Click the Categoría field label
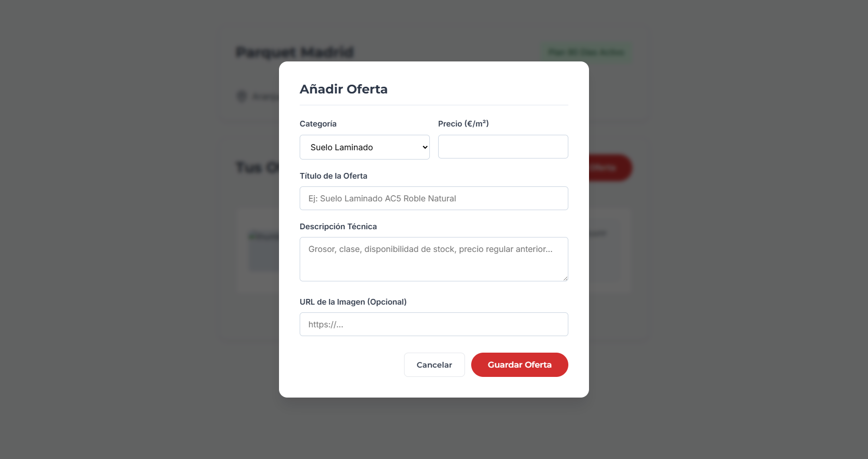 coord(318,124)
